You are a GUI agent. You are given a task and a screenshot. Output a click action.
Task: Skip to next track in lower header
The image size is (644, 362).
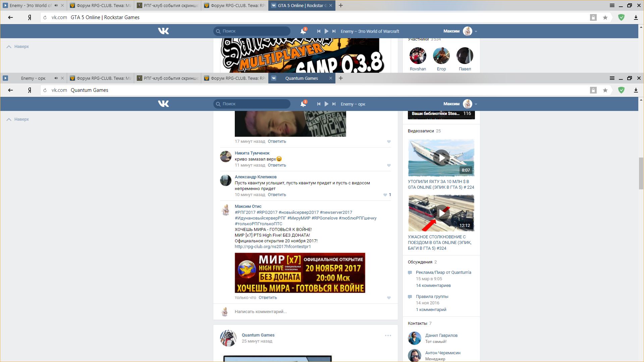334,104
